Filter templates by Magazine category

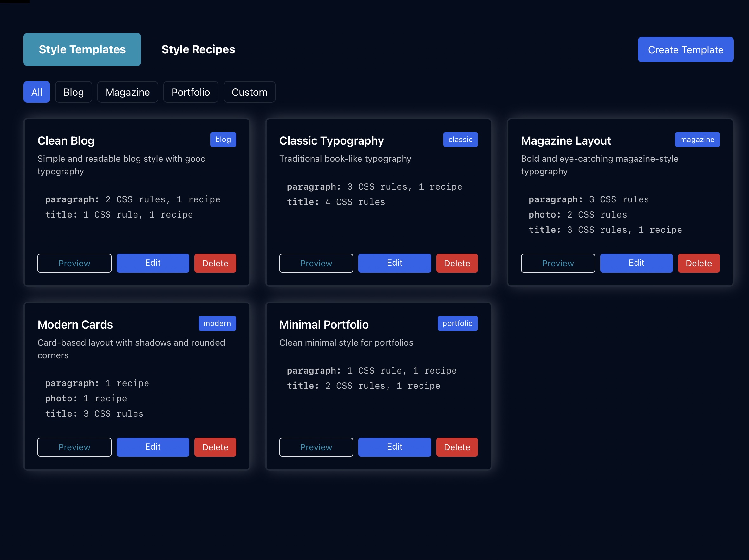127,92
